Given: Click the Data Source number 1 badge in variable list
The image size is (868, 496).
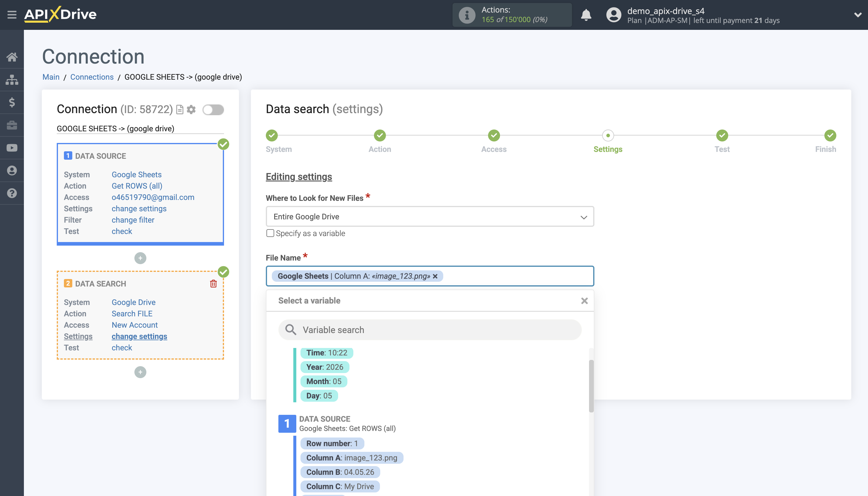Looking at the screenshot, I should tap(287, 423).
